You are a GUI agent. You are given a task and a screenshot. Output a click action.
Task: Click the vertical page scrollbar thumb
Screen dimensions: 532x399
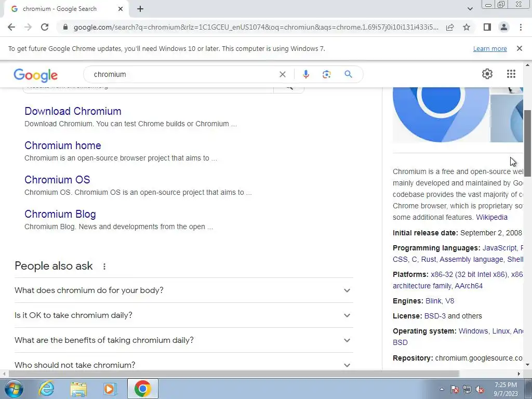(528, 143)
